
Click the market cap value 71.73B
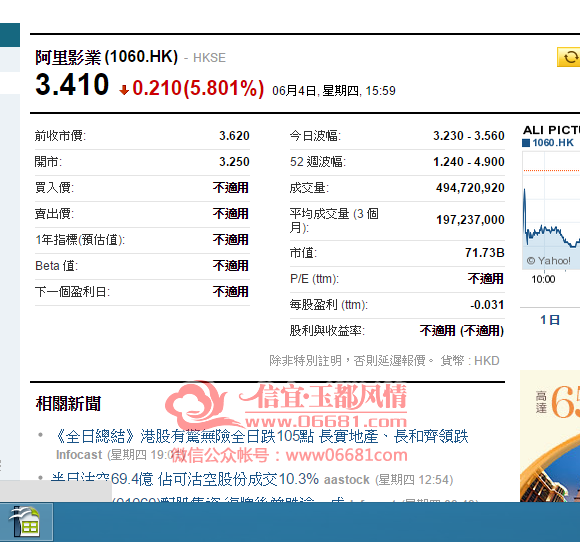(485, 253)
